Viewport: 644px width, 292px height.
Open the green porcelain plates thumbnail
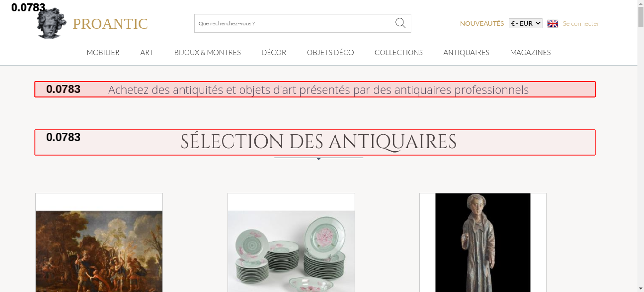coord(291,251)
